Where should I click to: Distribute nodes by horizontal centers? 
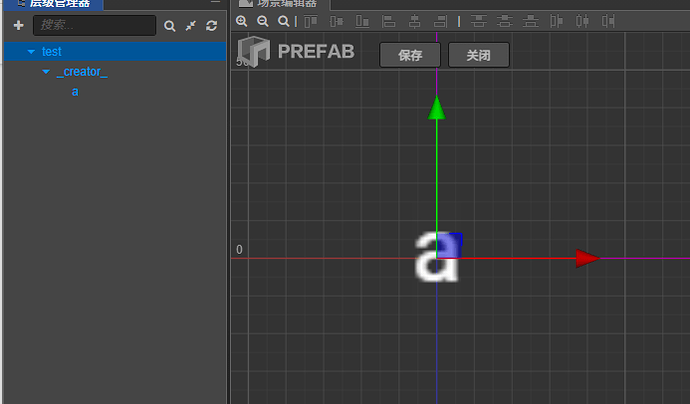(x=582, y=21)
